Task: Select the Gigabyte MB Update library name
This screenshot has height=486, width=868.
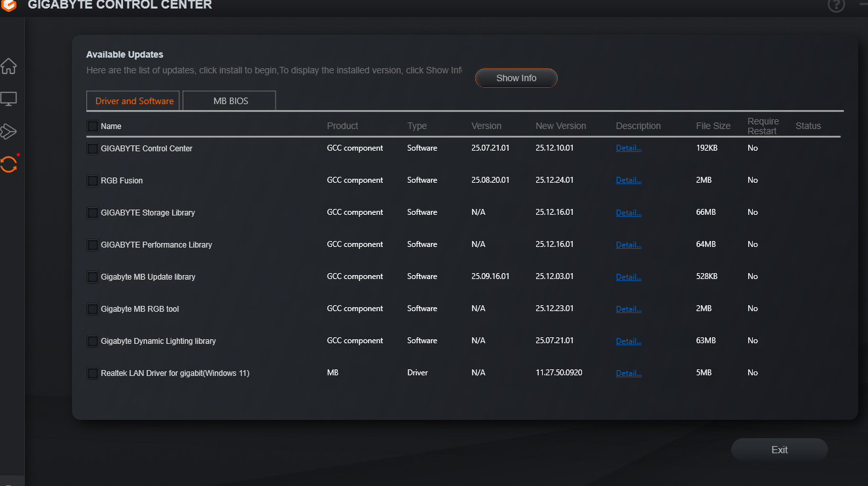Action: tap(148, 277)
